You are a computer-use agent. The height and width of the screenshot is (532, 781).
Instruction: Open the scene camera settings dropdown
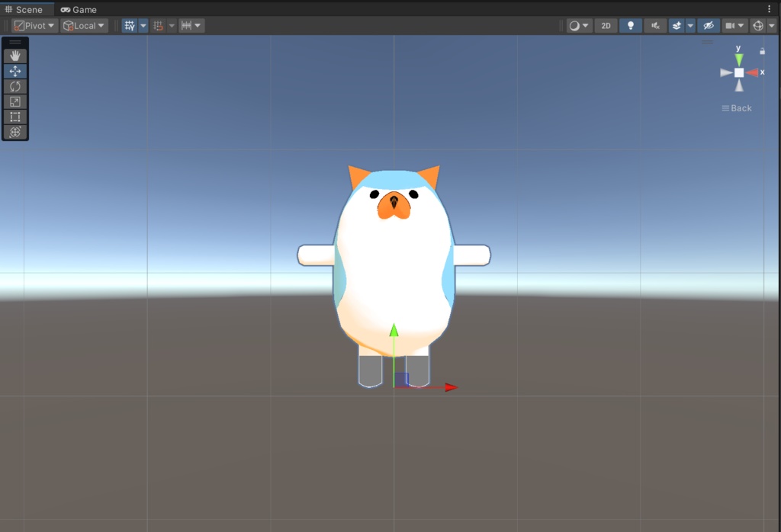[734, 25]
